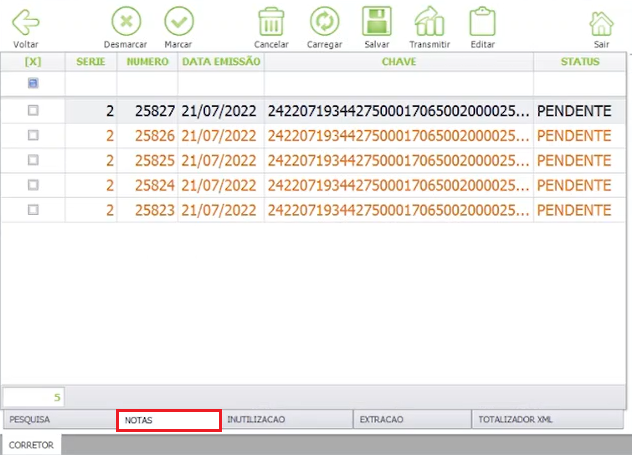Reload notes with the Carregar icon
The width and height of the screenshot is (634, 460).
click(324, 21)
